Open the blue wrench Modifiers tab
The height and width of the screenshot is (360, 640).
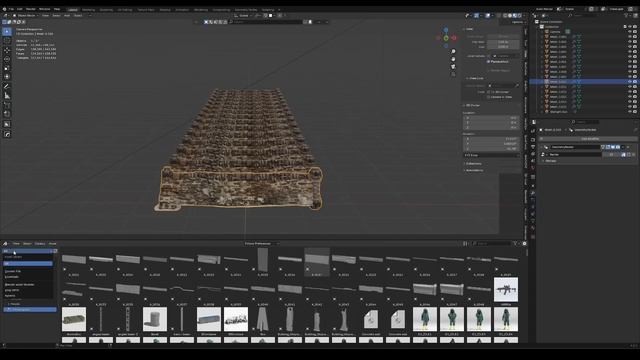tap(533, 193)
